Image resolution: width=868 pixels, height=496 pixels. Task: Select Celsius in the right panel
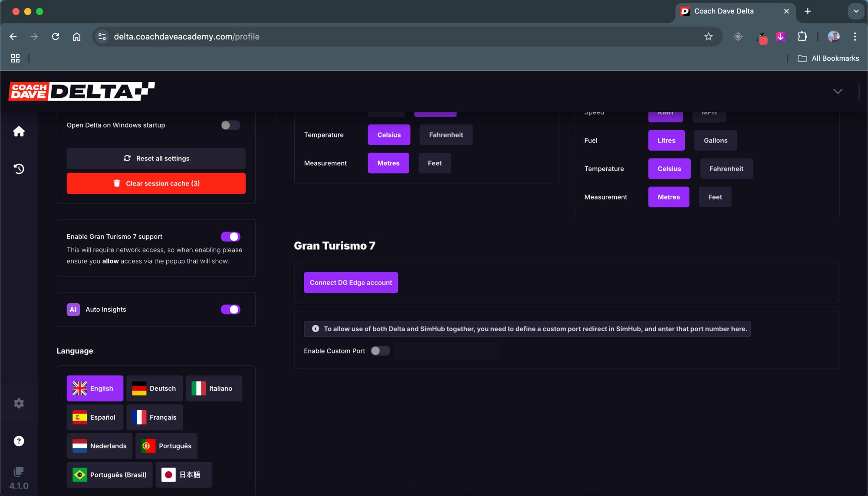coord(669,169)
